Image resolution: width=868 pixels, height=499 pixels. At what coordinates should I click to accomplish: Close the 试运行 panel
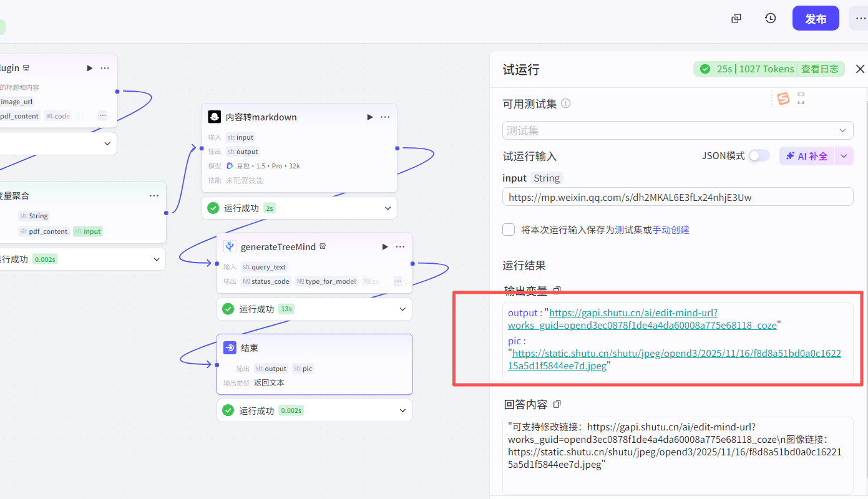(x=860, y=69)
